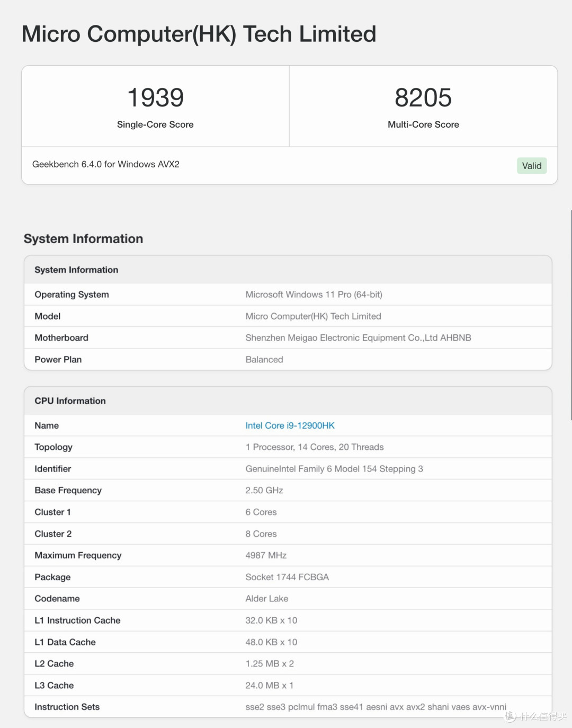Select the Motherboard value Shenzhen Meigao text
The width and height of the screenshot is (572, 728).
[358, 338]
